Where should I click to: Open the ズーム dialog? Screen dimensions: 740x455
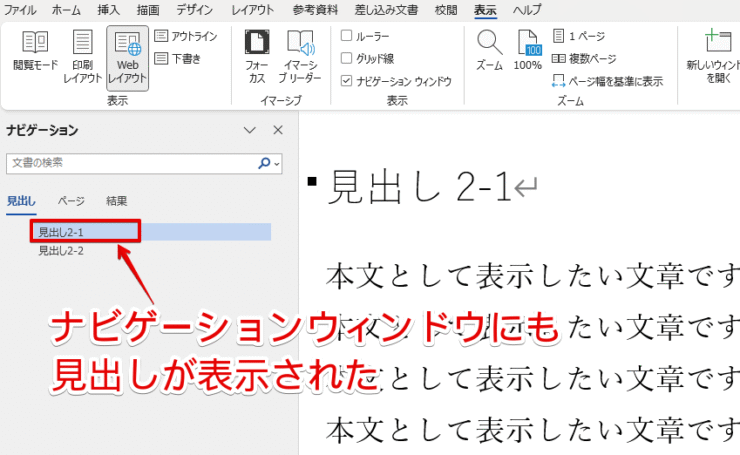(489, 50)
